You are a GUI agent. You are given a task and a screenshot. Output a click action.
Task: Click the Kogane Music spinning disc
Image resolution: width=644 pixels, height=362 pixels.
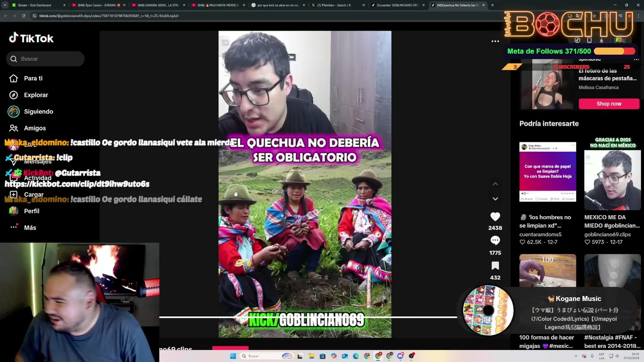tap(488, 310)
